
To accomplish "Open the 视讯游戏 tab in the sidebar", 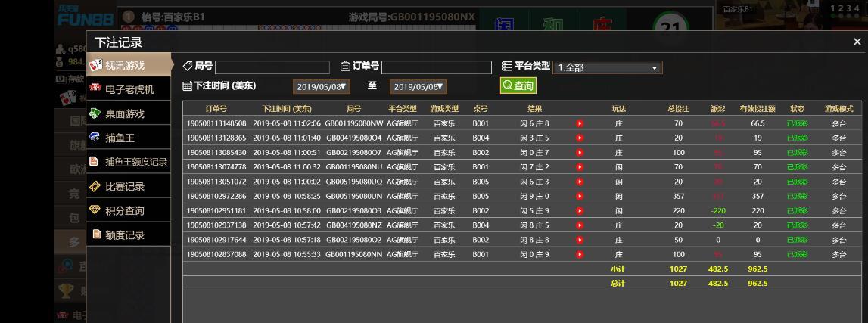I will click(125, 65).
